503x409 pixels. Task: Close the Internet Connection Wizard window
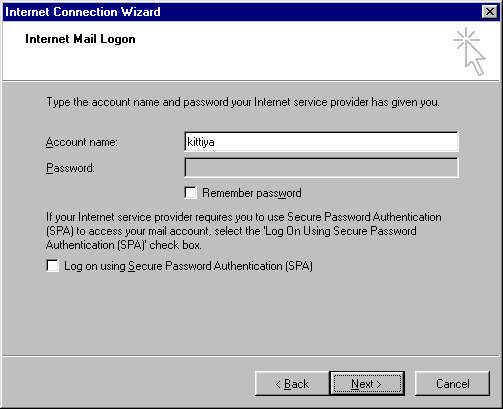click(490, 12)
